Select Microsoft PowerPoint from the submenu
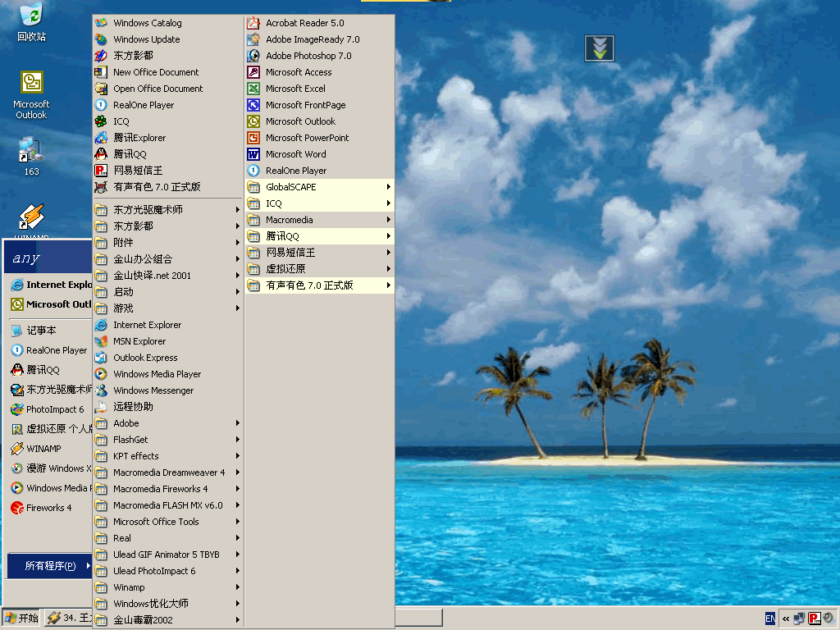This screenshot has height=630, width=840. pos(307,138)
